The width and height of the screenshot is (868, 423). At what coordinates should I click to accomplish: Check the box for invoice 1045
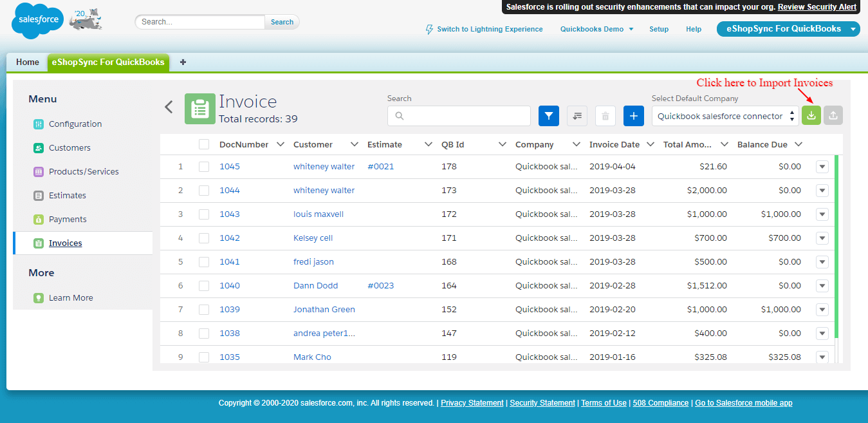click(x=204, y=167)
